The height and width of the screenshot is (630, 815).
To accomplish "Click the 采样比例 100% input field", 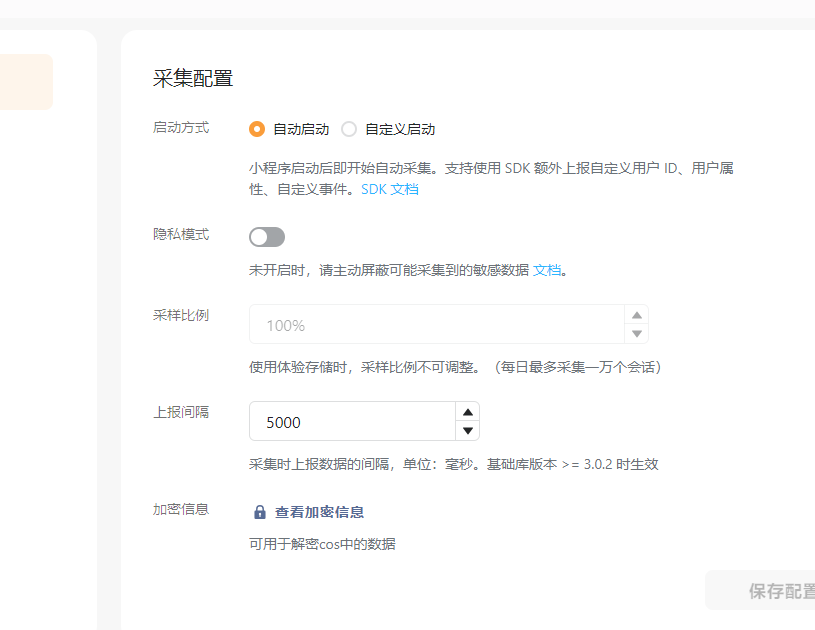I will point(437,324).
